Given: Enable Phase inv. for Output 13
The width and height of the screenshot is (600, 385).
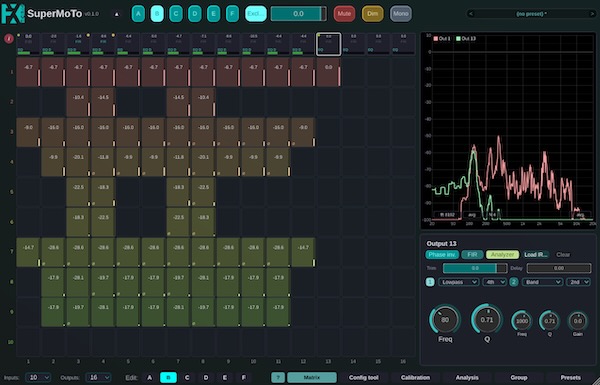Looking at the screenshot, I should [x=442, y=254].
